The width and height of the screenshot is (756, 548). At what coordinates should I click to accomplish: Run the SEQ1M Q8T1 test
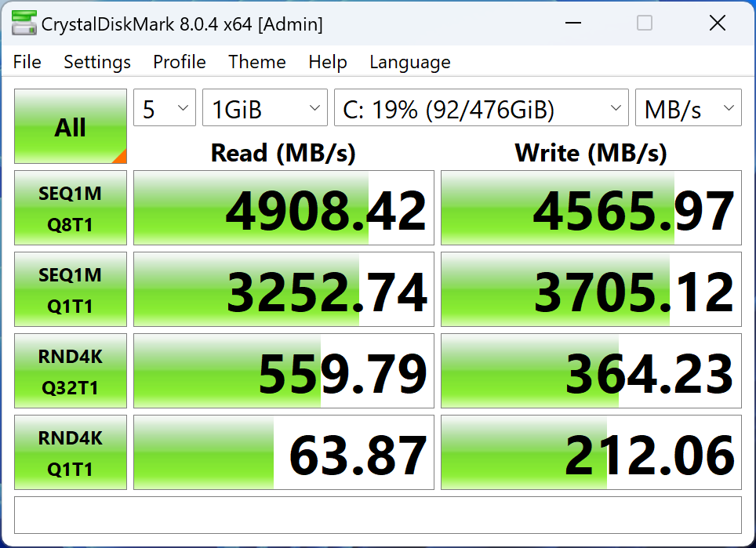click(71, 208)
